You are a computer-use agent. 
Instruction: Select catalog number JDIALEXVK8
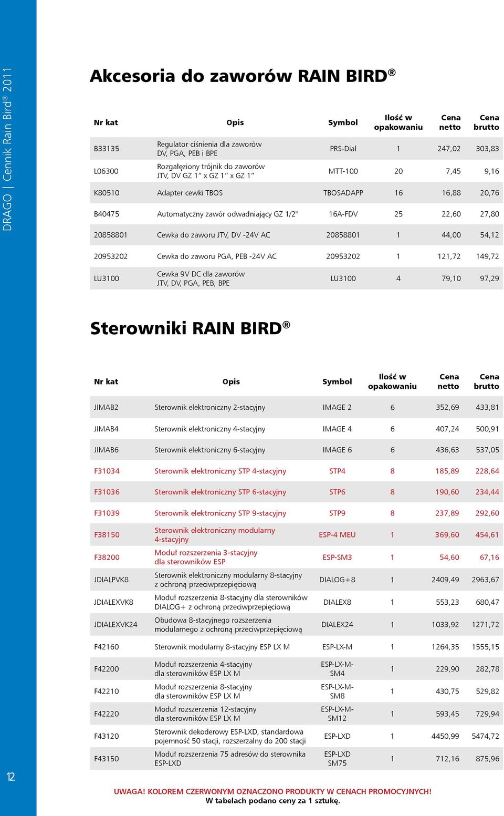pos(113,602)
